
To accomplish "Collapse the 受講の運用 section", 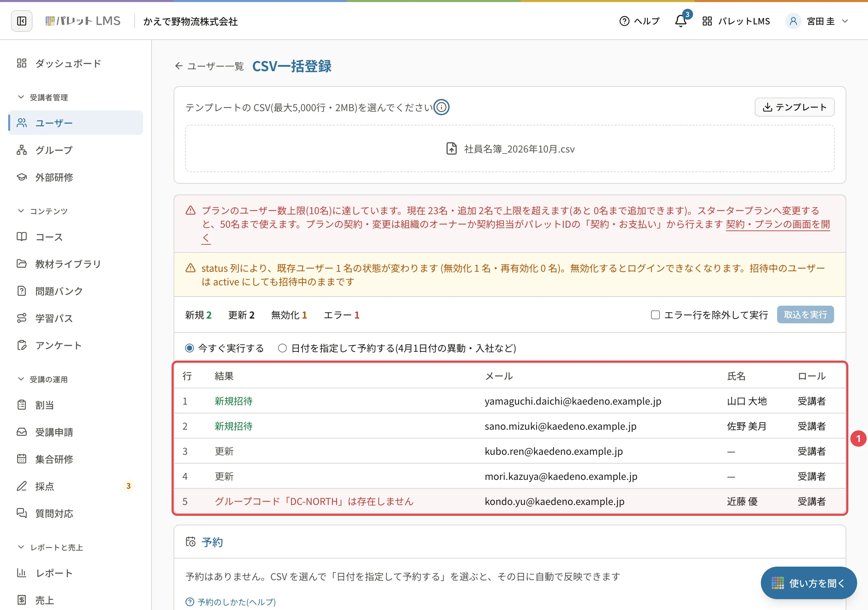I will click(43, 379).
